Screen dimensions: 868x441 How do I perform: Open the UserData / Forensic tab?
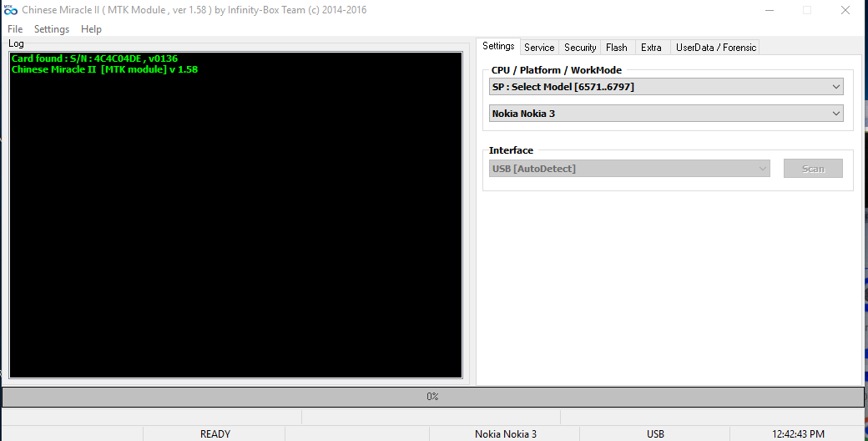(715, 47)
